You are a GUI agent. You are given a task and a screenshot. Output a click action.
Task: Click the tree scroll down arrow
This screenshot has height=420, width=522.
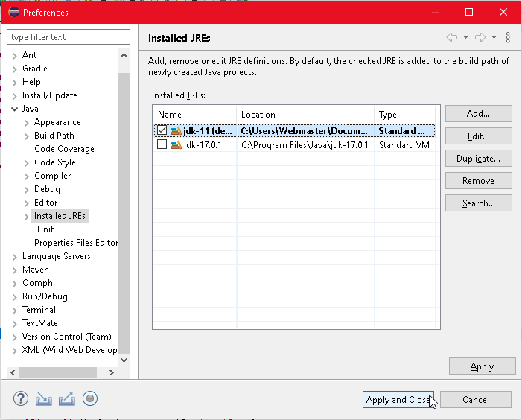pyautogui.click(x=124, y=360)
